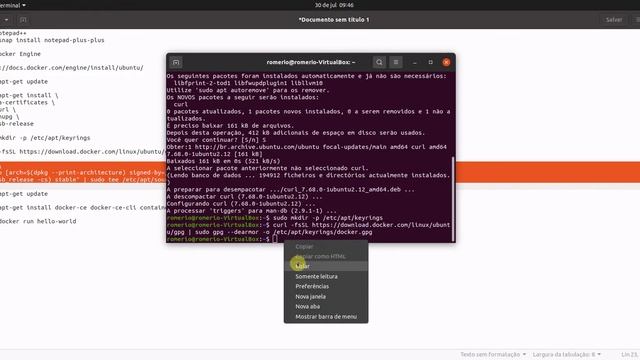Click the line number indicator in status bar
Screen dimensions: 640x360
click(x=630, y=354)
